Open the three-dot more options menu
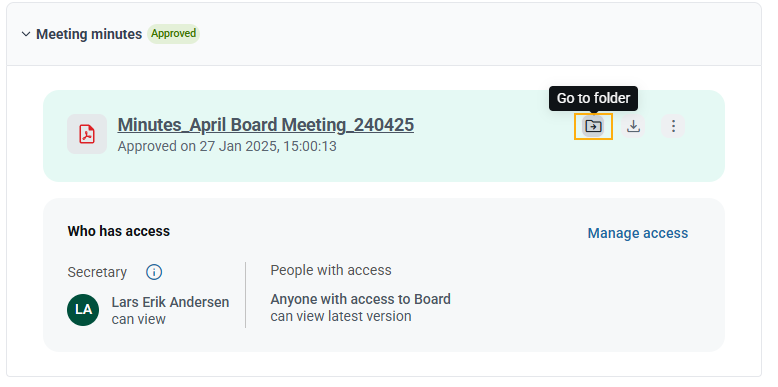 [673, 126]
